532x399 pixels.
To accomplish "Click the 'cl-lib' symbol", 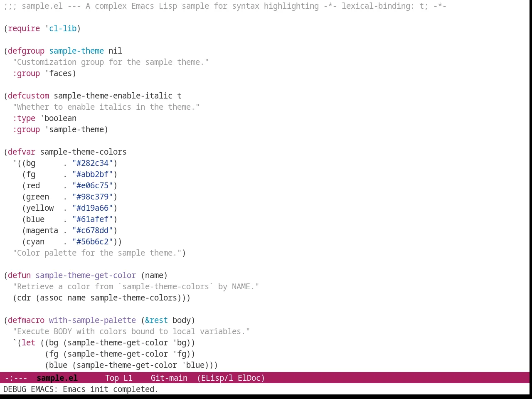I will pos(63,28).
